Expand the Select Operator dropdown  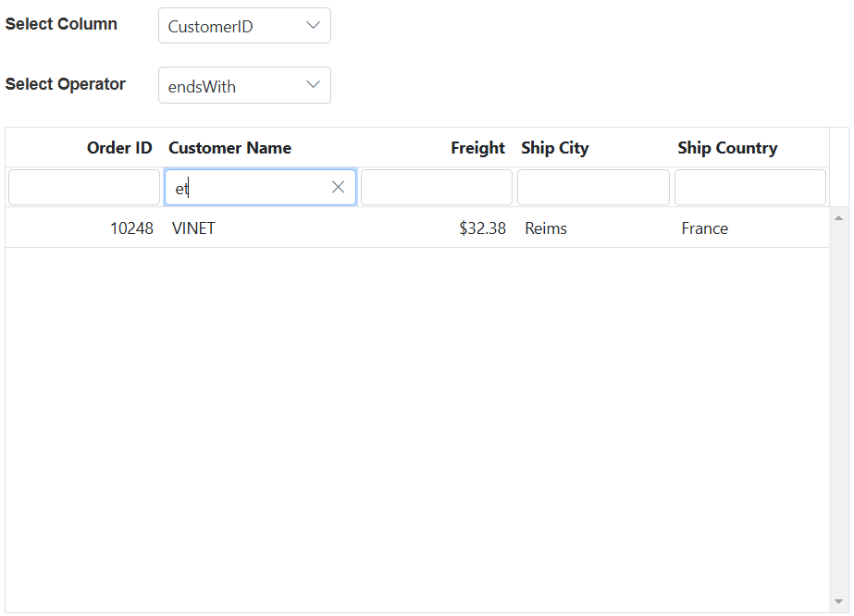point(244,86)
